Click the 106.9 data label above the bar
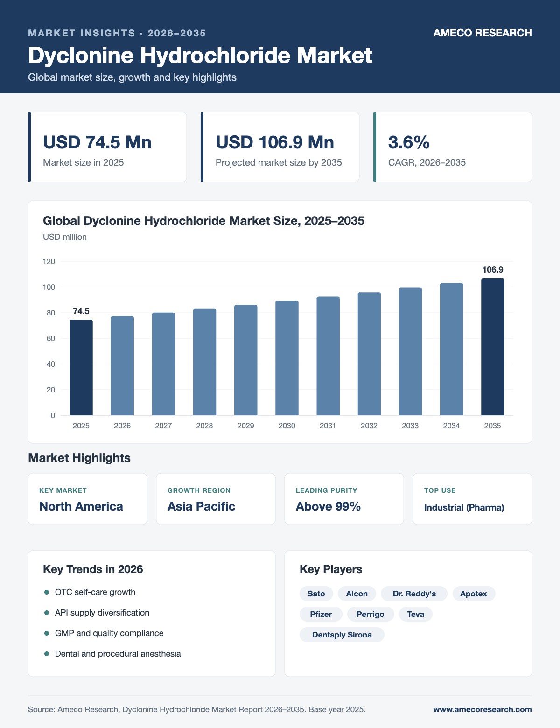This screenshot has width=560, height=728. point(493,270)
